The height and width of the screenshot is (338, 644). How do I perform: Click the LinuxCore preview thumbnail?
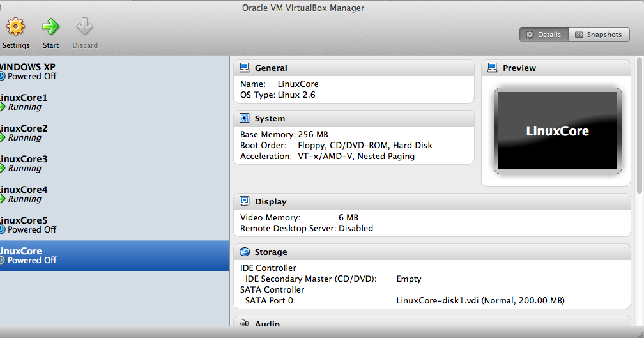point(558,131)
